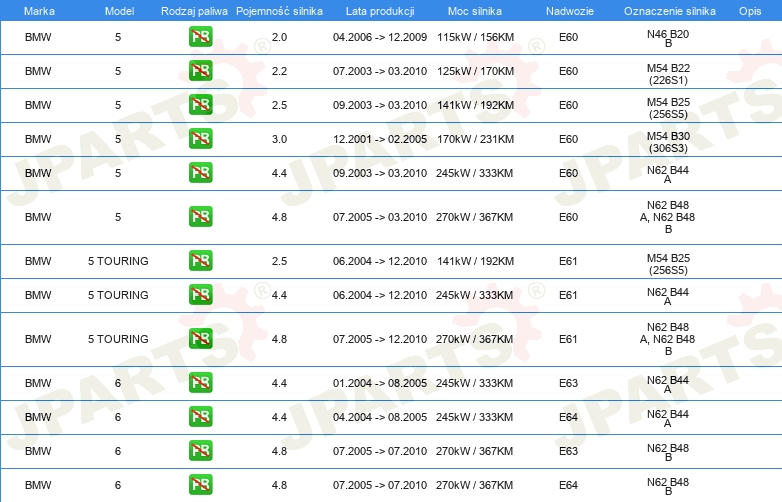Click the E61 body cell in the 2.5 row
The image size is (782, 502).
(x=568, y=261)
